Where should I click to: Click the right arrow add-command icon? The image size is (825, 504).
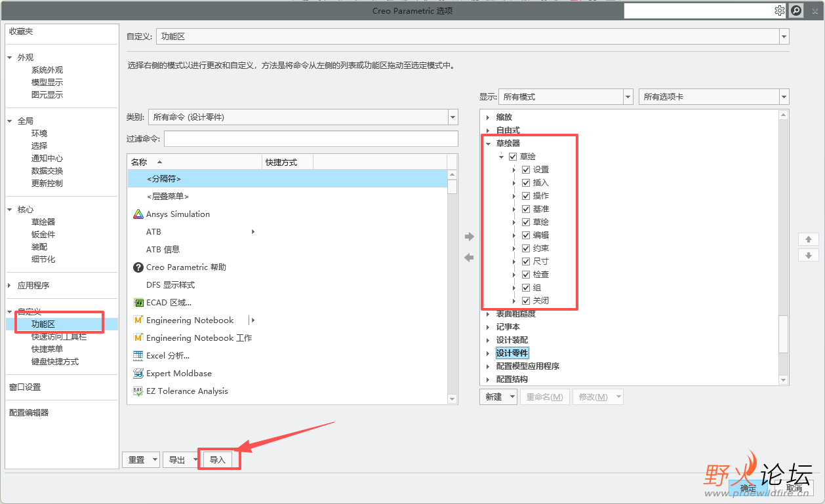click(x=469, y=237)
